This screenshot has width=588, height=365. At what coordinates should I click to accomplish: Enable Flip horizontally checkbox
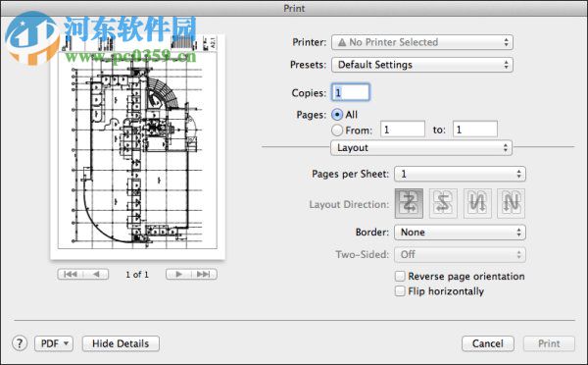pyautogui.click(x=400, y=291)
